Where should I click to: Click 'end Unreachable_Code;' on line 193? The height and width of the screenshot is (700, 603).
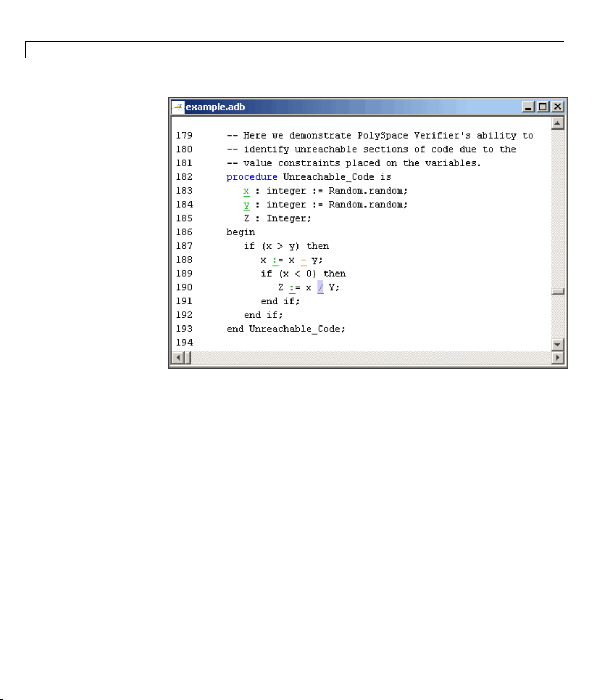click(x=286, y=329)
